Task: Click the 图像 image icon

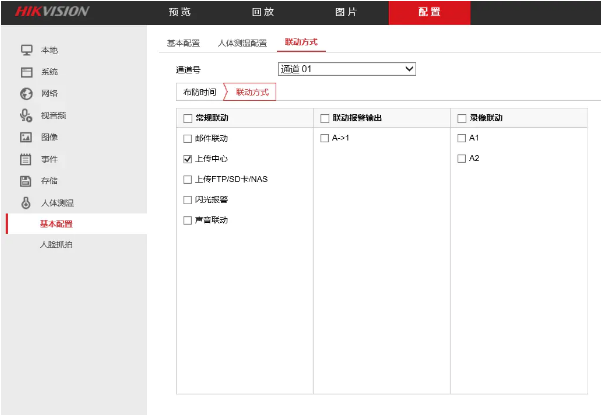Action: click(27, 137)
